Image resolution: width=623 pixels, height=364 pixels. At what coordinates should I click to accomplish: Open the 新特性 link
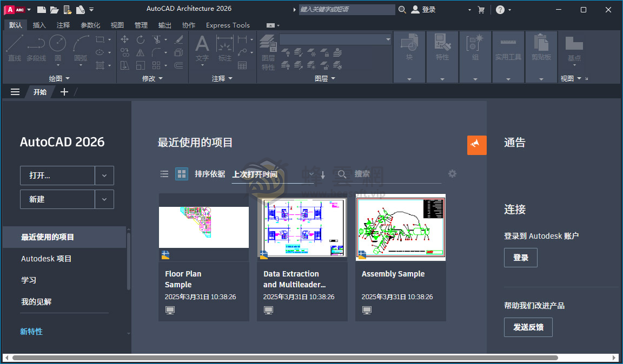(31, 332)
